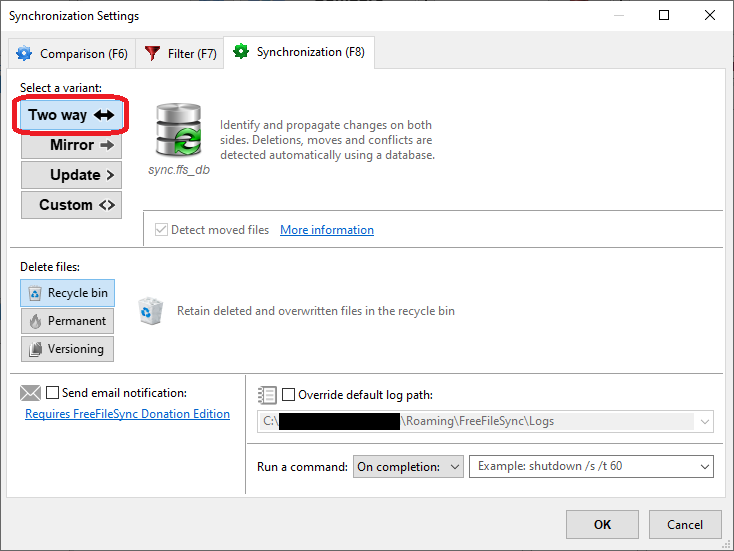Click the sync.ffs_db database icon

(179, 132)
